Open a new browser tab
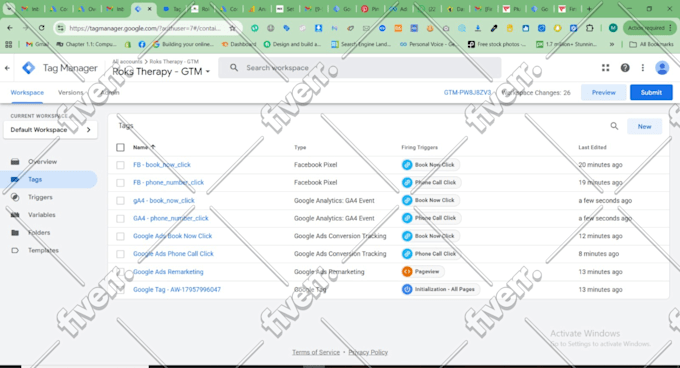The height and width of the screenshot is (368, 680). point(589,9)
